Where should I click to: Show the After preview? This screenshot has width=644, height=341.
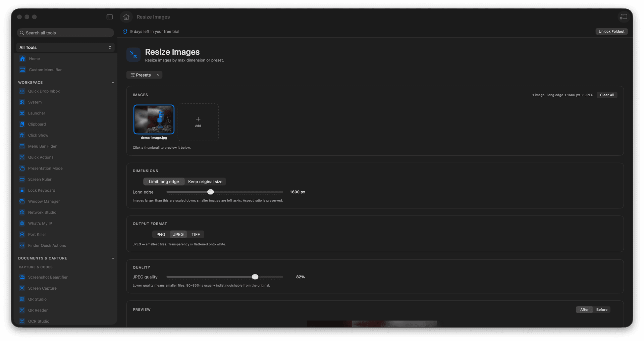click(584, 310)
